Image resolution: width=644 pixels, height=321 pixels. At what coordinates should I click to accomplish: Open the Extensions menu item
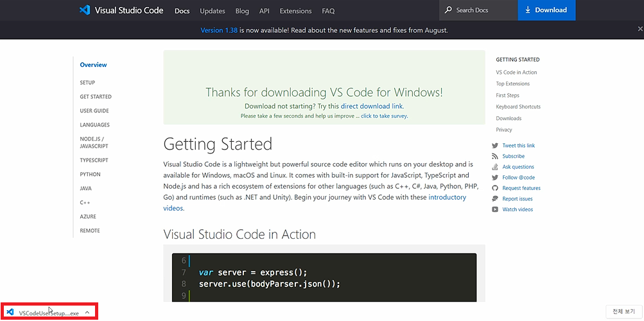pos(295,11)
